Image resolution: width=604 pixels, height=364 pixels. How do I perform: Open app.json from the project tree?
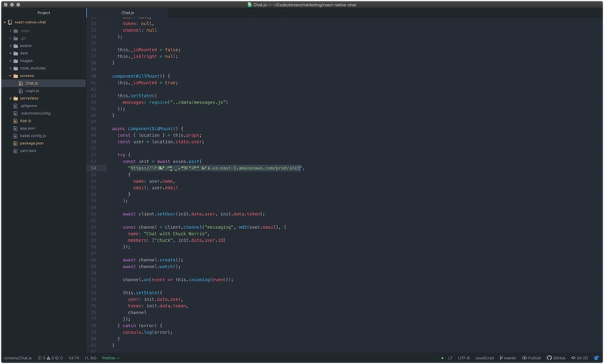pos(27,128)
